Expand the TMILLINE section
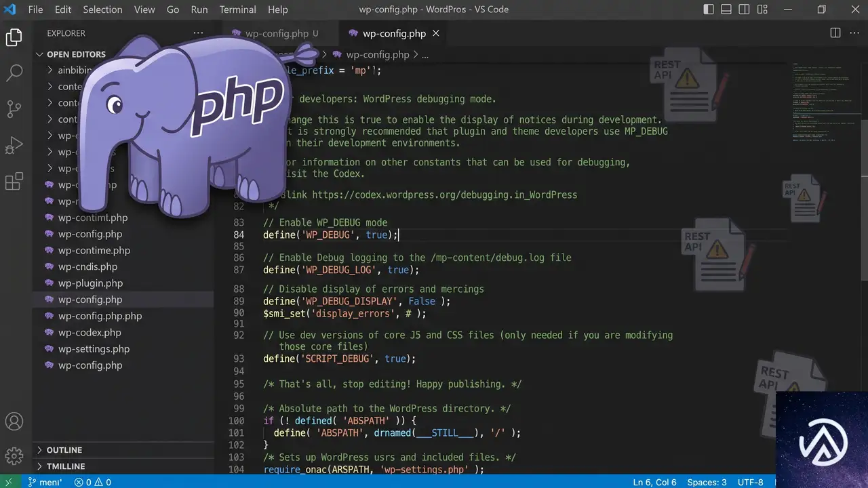Image resolution: width=868 pixels, height=488 pixels. [x=66, y=466]
